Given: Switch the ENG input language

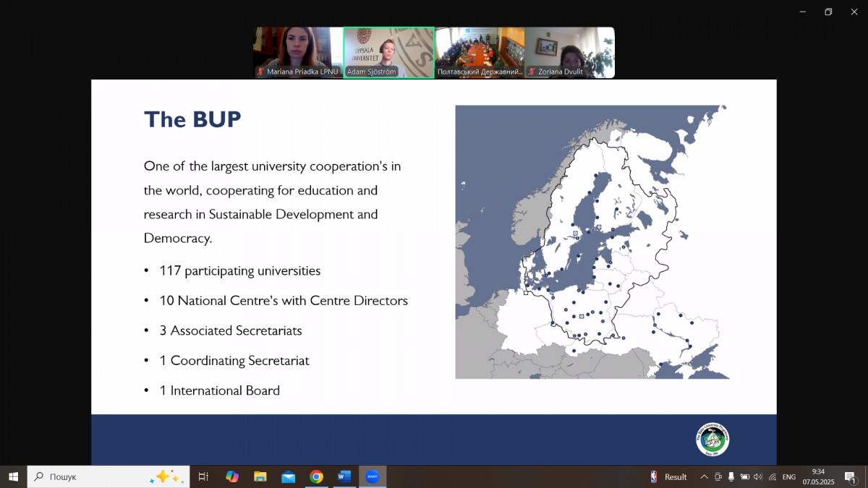Looking at the screenshot, I should coord(789,476).
